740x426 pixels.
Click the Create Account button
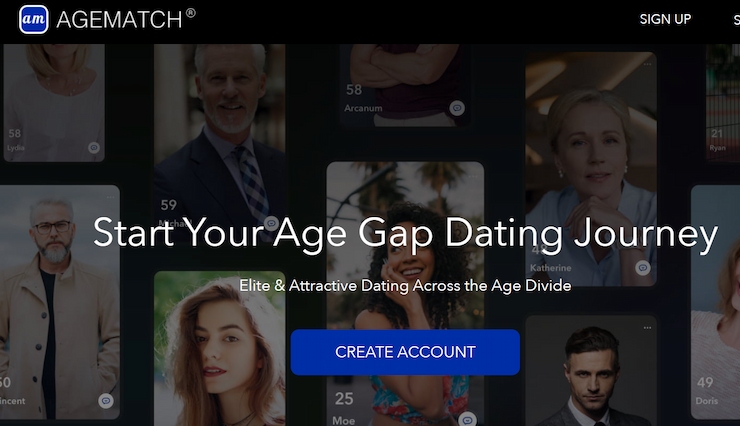405,352
